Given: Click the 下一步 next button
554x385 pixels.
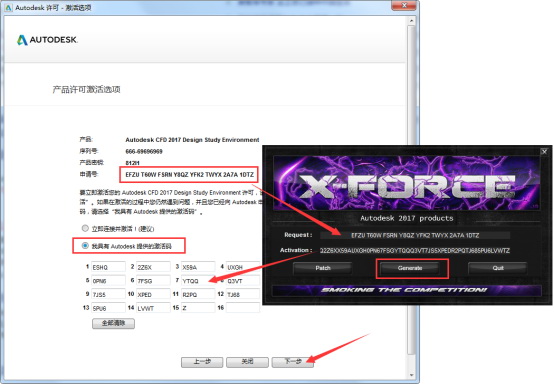Looking at the screenshot, I should point(293,362).
